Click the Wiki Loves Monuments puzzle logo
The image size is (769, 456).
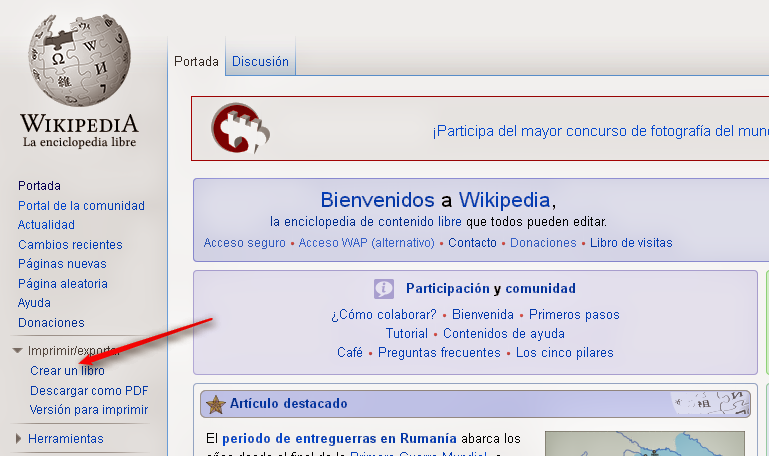[240, 128]
